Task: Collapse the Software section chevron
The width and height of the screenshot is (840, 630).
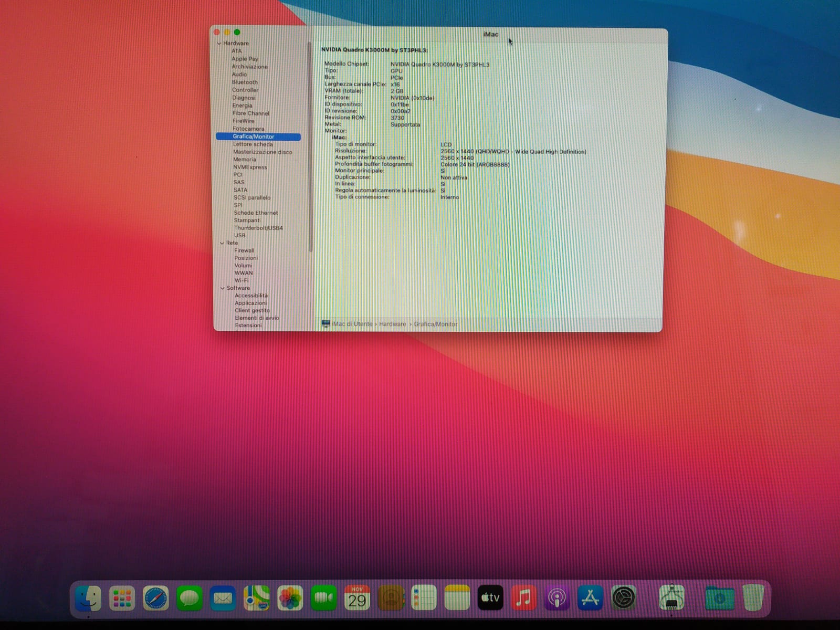Action: tap(223, 288)
